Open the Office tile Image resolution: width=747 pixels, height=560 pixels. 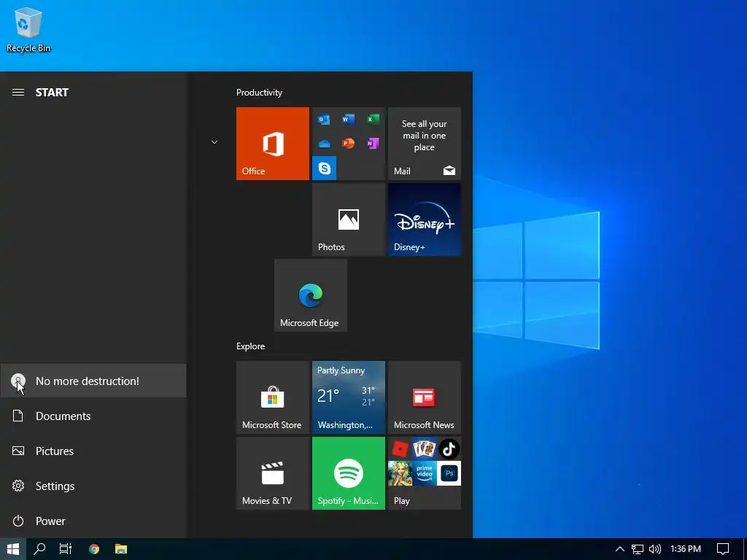coord(273,144)
